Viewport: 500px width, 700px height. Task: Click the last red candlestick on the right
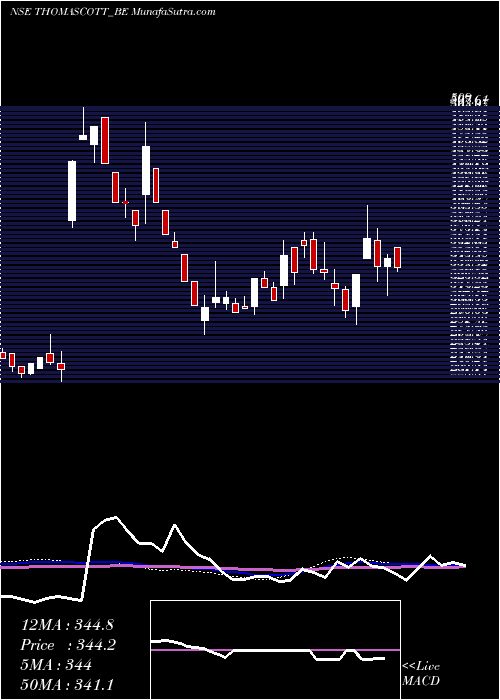(398, 258)
